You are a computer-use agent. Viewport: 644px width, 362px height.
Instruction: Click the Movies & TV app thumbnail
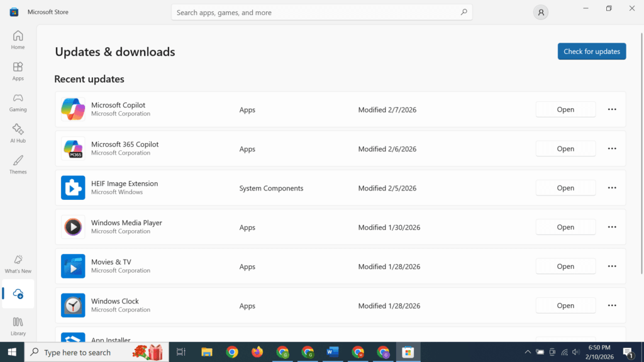[73, 266]
